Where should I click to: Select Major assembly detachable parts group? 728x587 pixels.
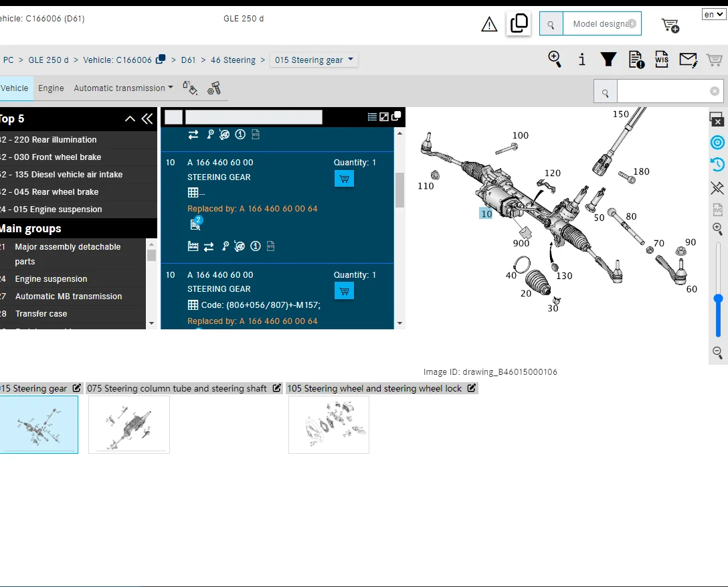[73, 254]
